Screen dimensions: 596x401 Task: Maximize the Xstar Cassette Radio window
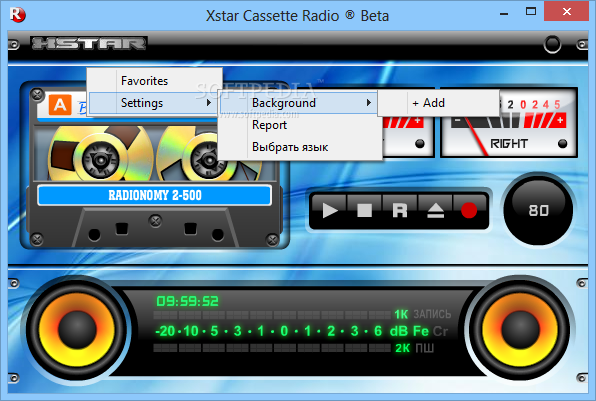(531, 12)
